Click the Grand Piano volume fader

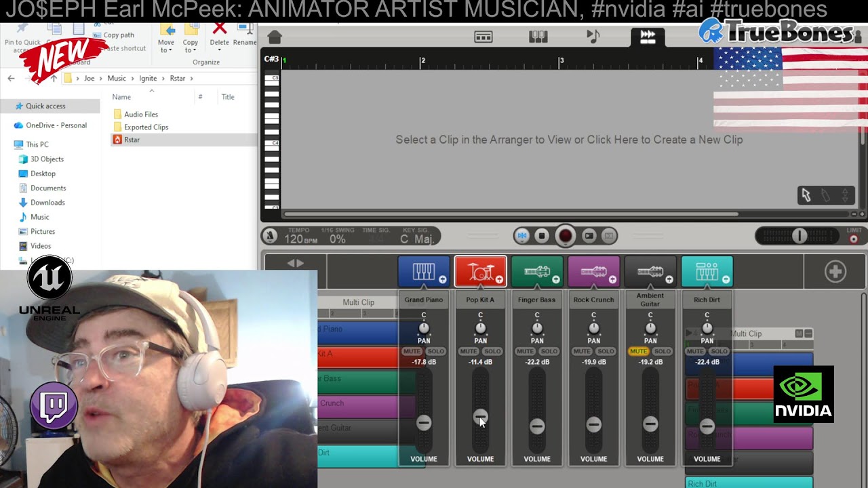424,423
